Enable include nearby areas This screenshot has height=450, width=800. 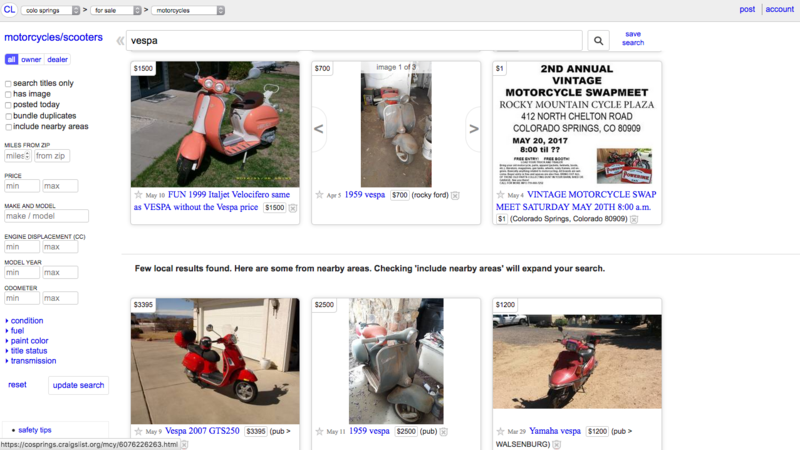[8, 127]
